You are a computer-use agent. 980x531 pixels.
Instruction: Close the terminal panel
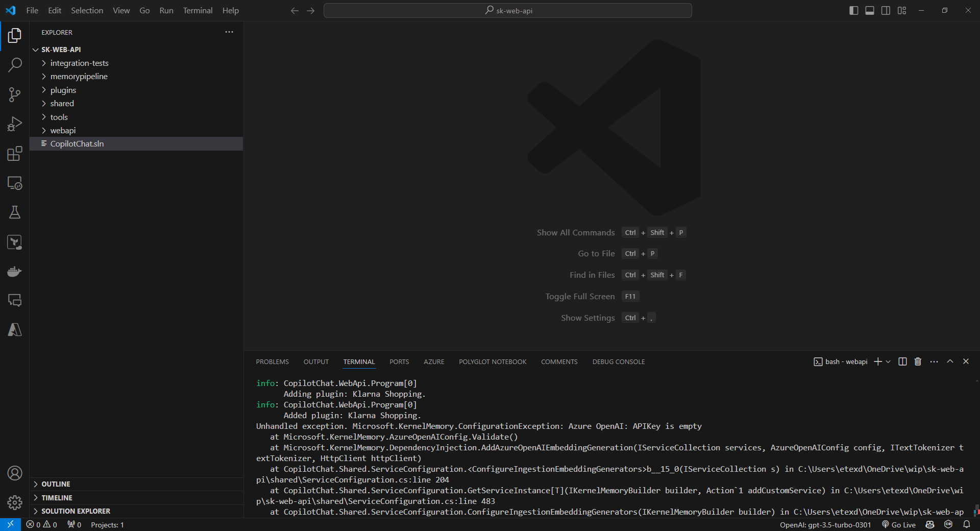coord(966,361)
